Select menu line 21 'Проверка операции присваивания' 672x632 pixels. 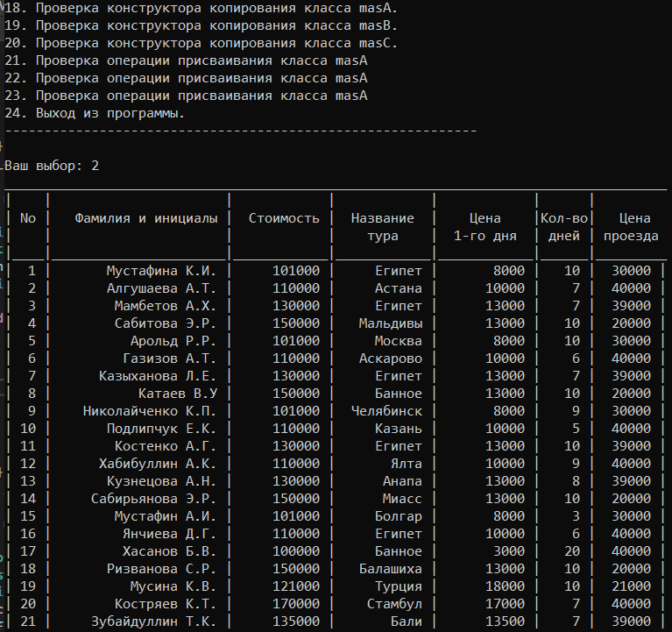pos(186,60)
